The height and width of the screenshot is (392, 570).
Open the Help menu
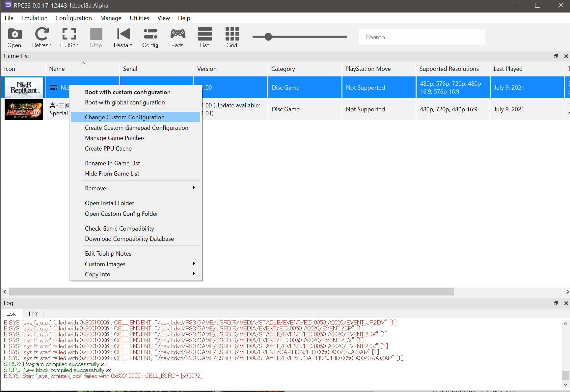(184, 18)
